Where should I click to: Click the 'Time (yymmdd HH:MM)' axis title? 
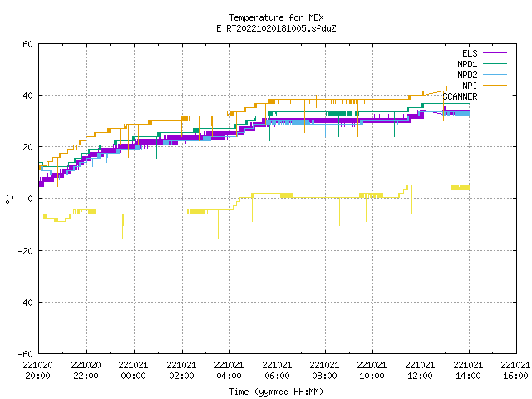(276, 392)
